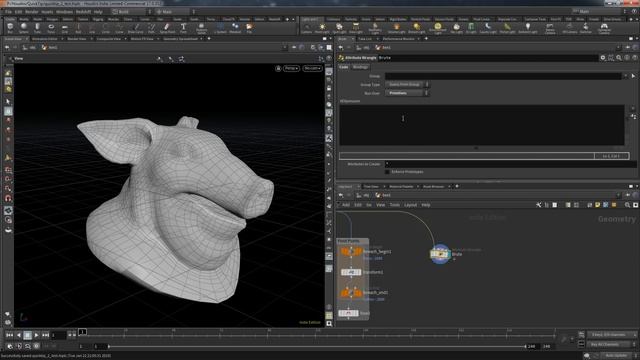The image size is (640, 360).
Task: Click the network editor wrench icon
Action: [x=538, y=205]
